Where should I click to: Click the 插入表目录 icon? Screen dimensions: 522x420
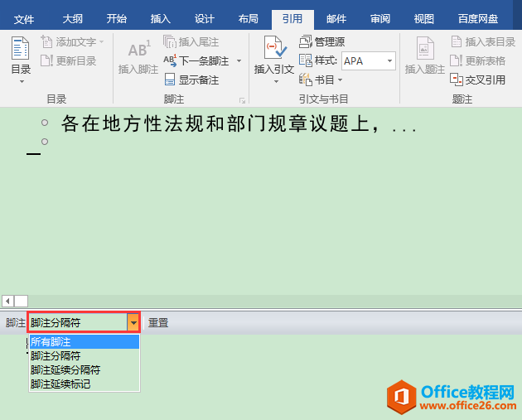coord(457,42)
